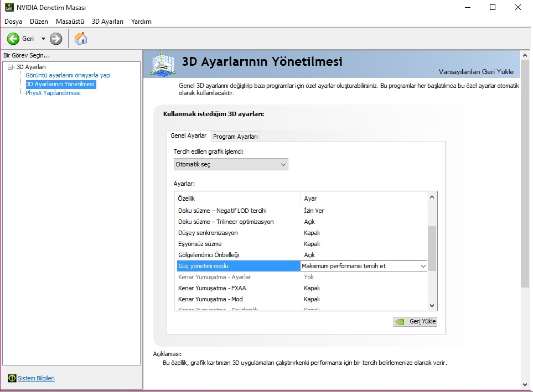Go to the Home house icon
The width and height of the screenshot is (533, 392).
click(x=81, y=38)
